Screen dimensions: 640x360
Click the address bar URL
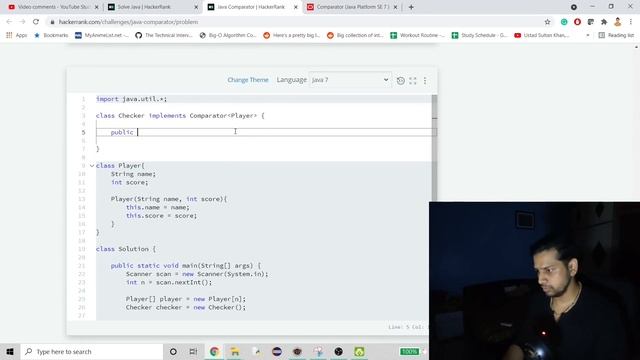point(128,22)
